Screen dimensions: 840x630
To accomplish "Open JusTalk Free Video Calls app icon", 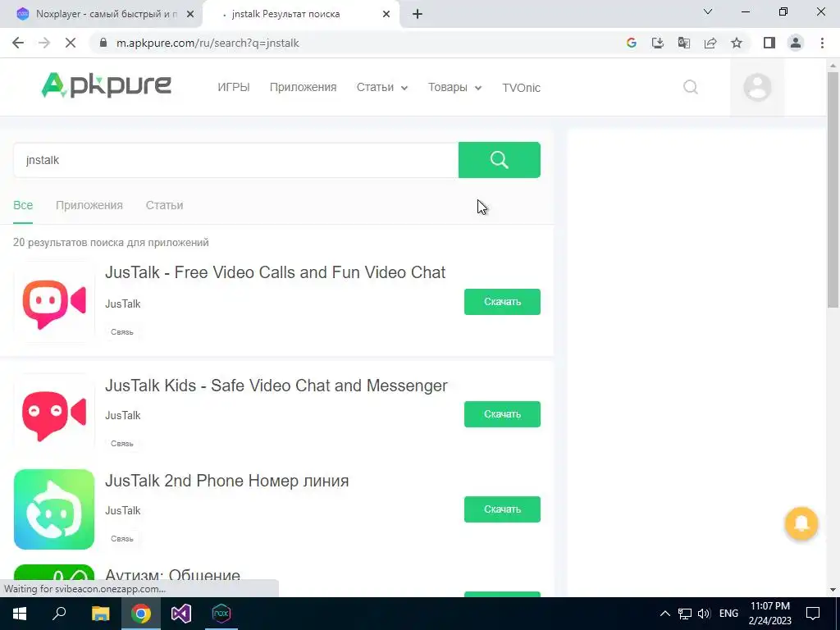I will (x=54, y=303).
